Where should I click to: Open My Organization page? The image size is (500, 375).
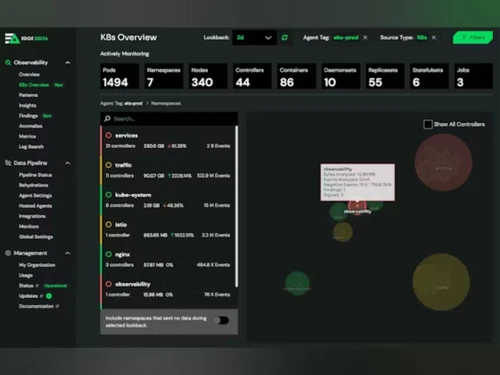[x=37, y=265]
